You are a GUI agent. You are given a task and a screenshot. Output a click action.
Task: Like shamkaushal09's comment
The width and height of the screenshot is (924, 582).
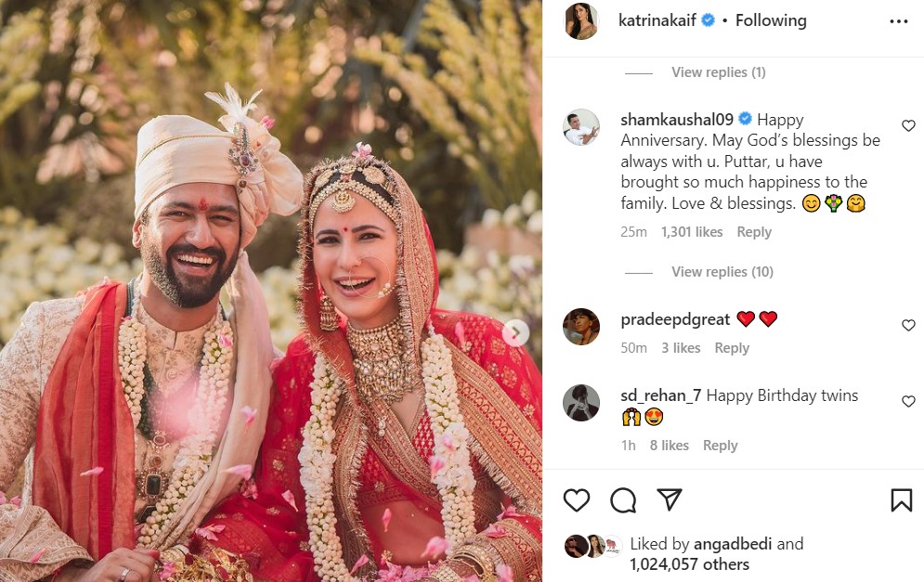tap(908, 125)
